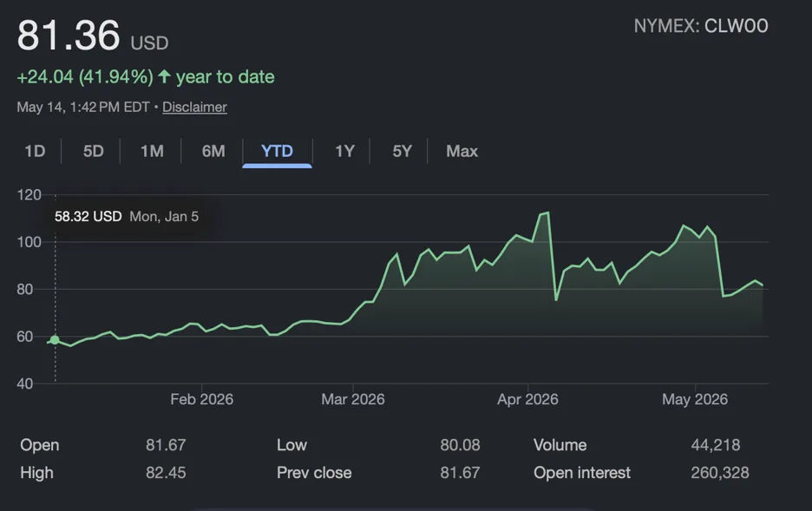Click the Volume label
The image size is (812, 511).
click(560, 445)
